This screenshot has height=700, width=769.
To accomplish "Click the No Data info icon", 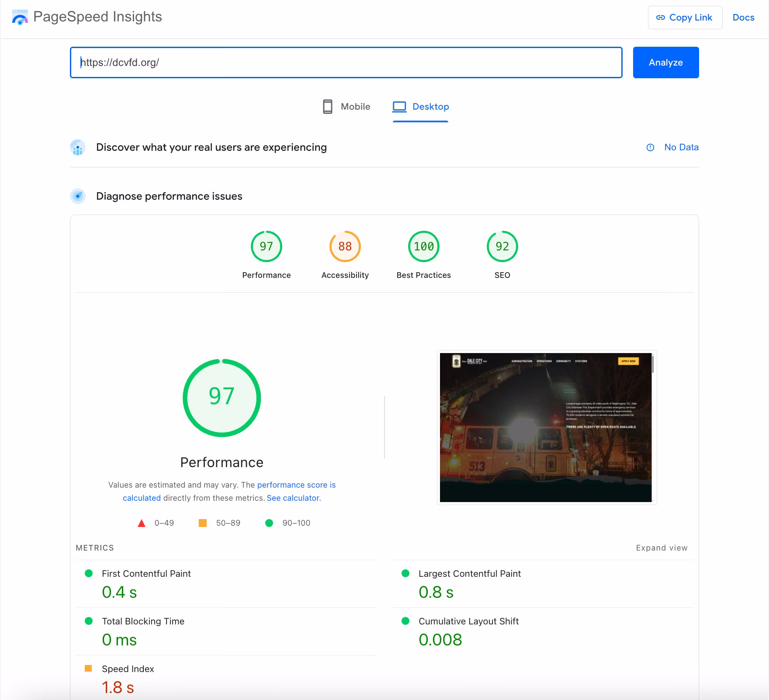I will point(650,148).
